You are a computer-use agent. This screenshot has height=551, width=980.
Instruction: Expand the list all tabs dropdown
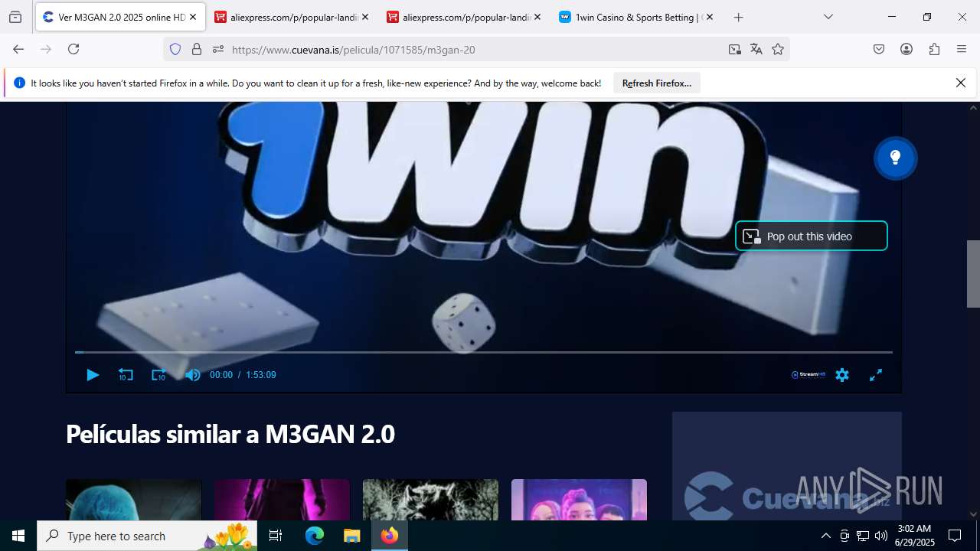(828, 17)
